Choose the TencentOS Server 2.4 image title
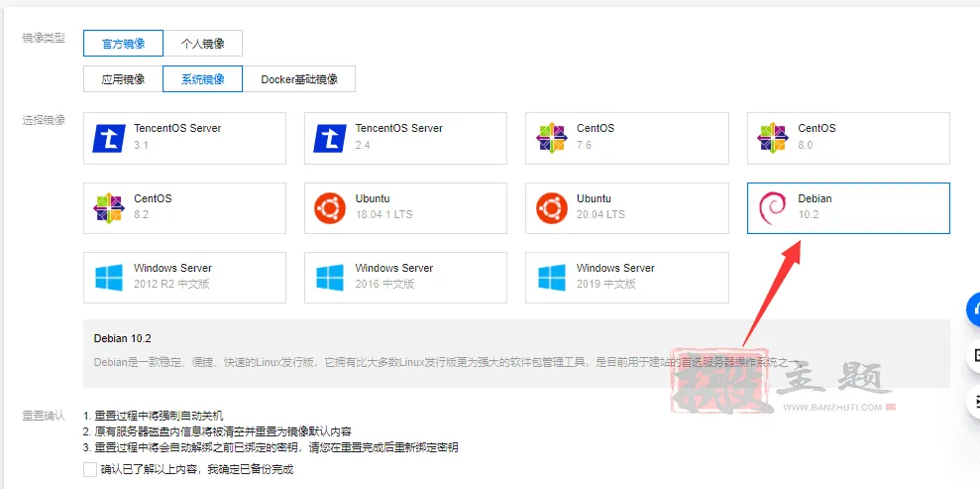 (x=398, y=128)
